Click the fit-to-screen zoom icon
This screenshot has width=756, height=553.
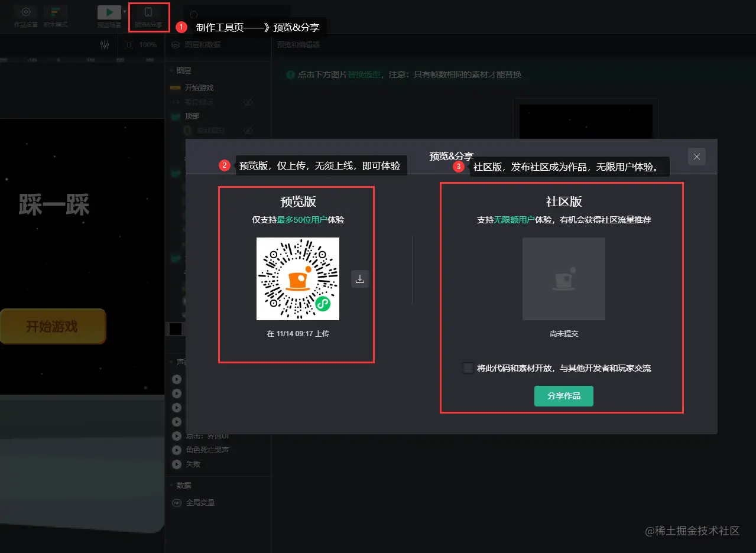pyautogui.click(x=129, y=45)
